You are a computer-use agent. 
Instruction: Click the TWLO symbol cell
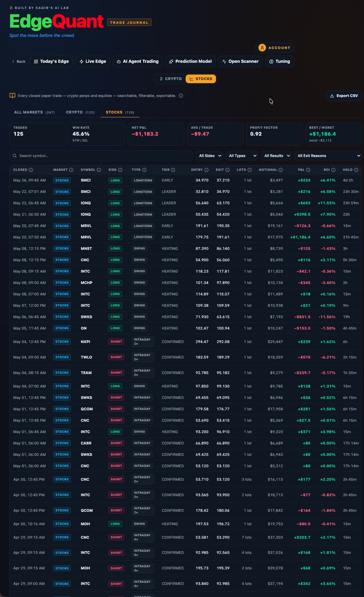[x=87, y=357]
